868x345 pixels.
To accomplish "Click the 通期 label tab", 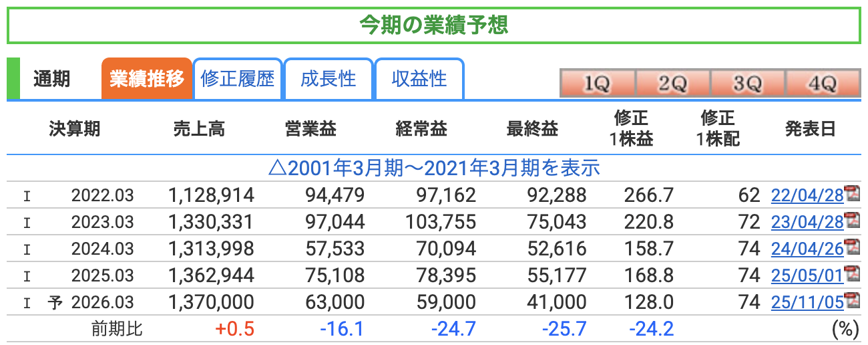I will pos(52,79).
